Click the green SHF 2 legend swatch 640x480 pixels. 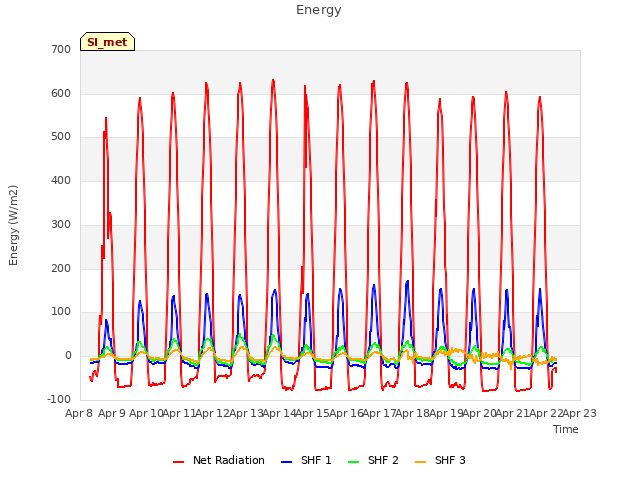pos(353,462)
